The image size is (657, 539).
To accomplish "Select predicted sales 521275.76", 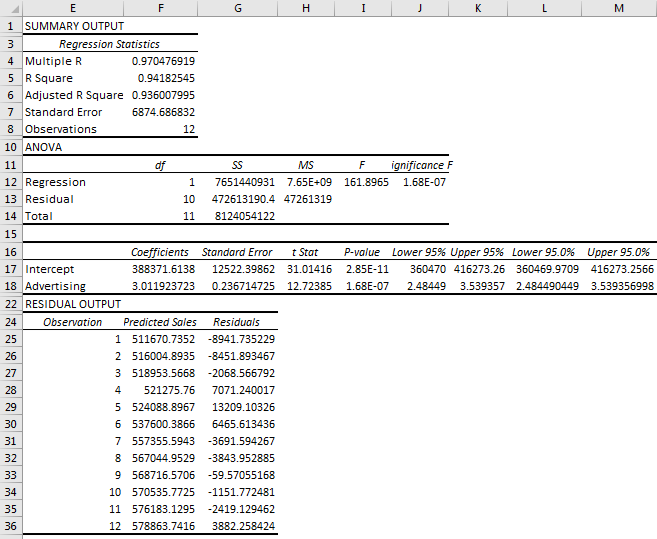I will point(170,390).
